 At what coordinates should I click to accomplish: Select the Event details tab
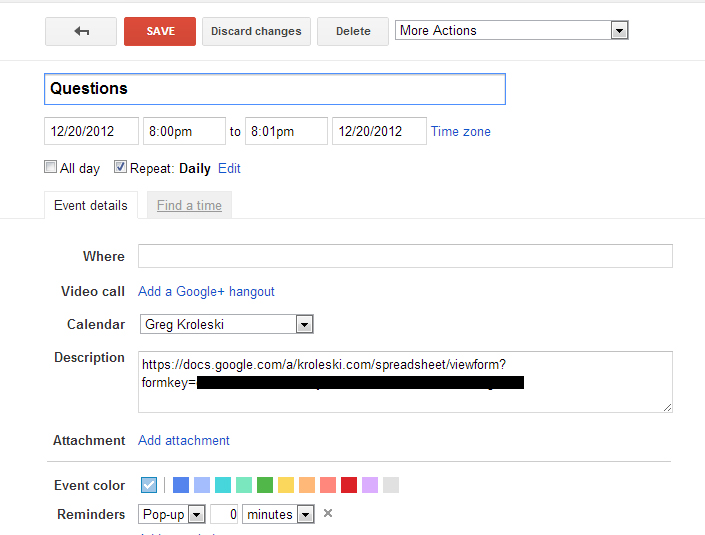(90, 205)
